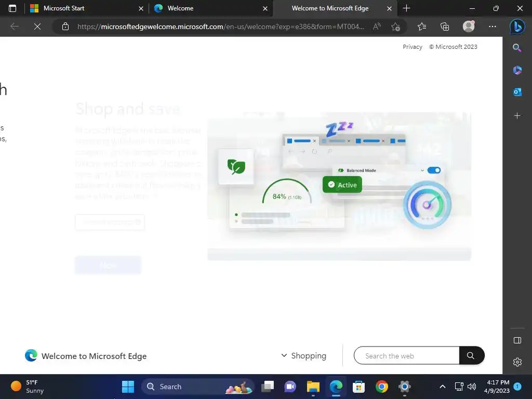
Task: Toggle sidebar visibility button
Action: coord(517,340)
